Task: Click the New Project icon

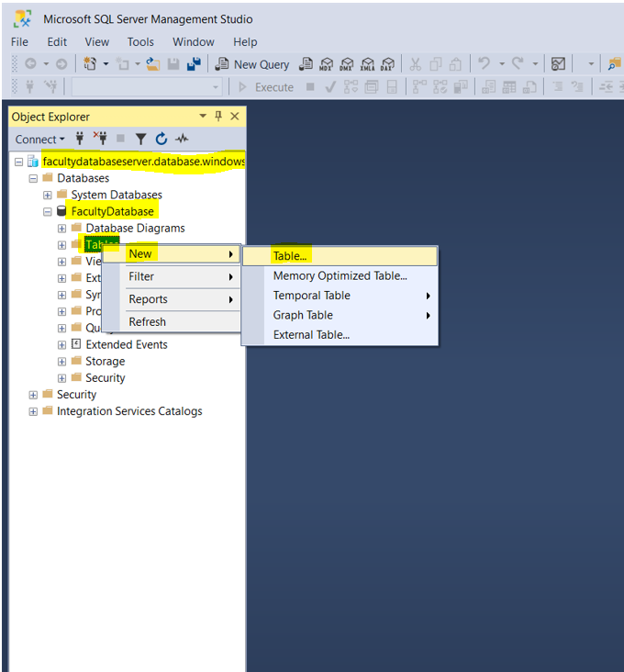Action: point(90,64)
